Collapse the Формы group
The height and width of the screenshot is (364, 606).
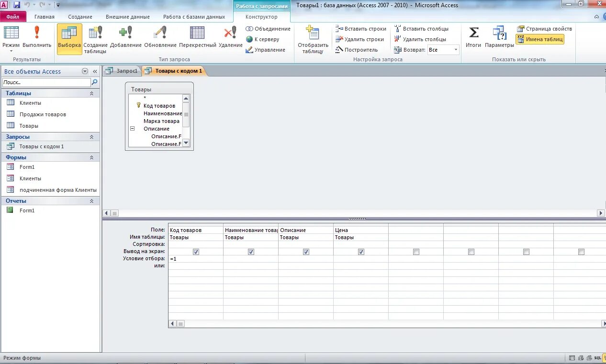pyautogui.click(x=91, y=157)
